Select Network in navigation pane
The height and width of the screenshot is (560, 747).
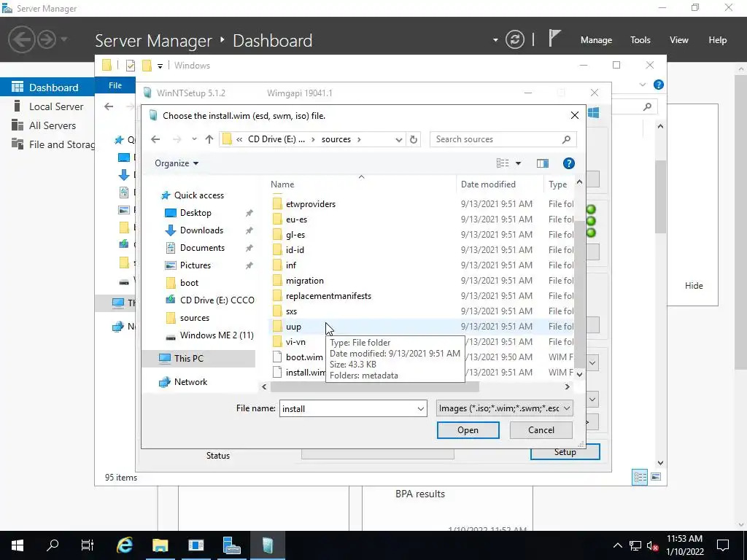click(x=190, y=382)
